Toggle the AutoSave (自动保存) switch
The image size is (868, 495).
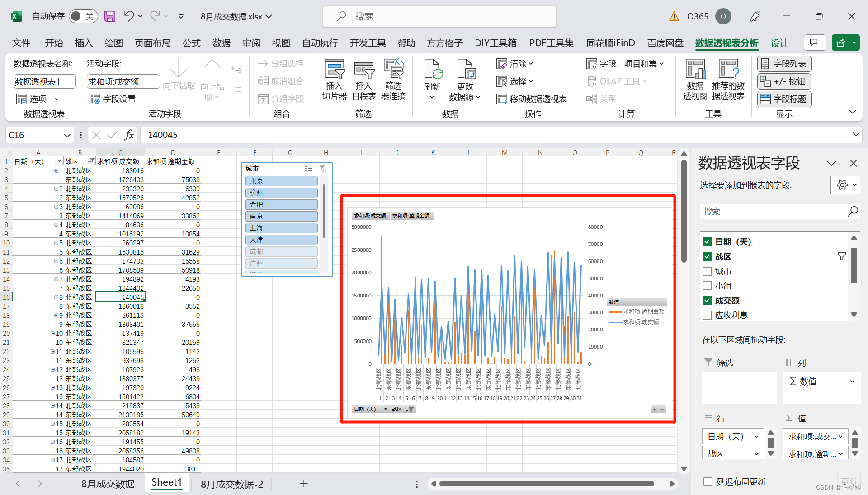83,16
